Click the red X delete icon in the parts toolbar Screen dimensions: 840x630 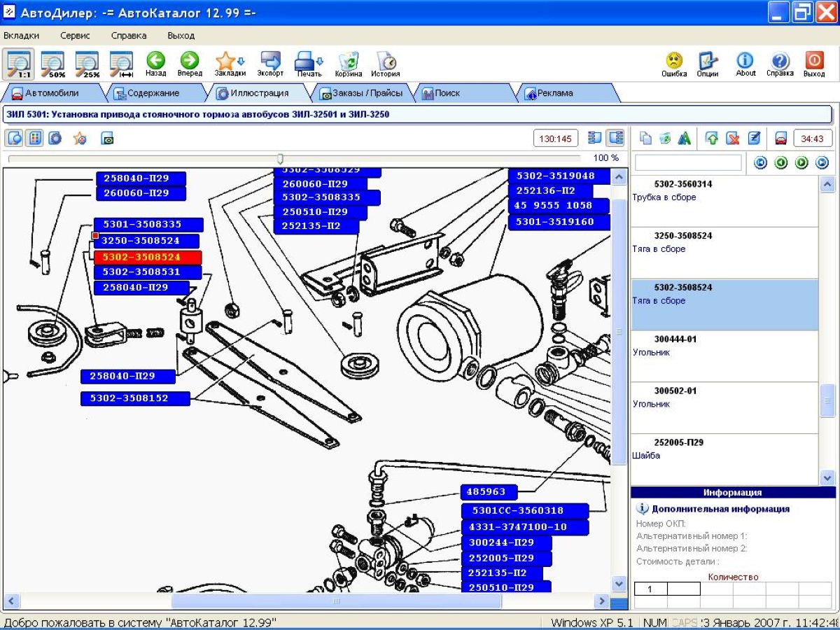point(733,139)
